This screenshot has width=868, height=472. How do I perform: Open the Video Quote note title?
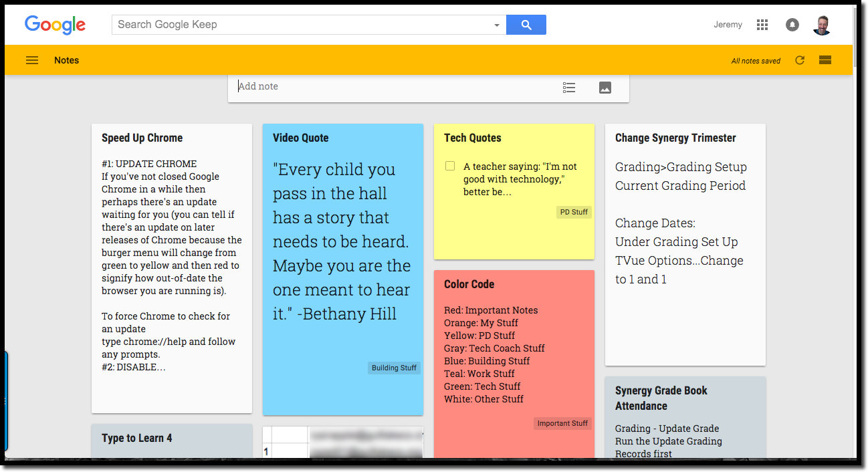(x=301, y=138)
